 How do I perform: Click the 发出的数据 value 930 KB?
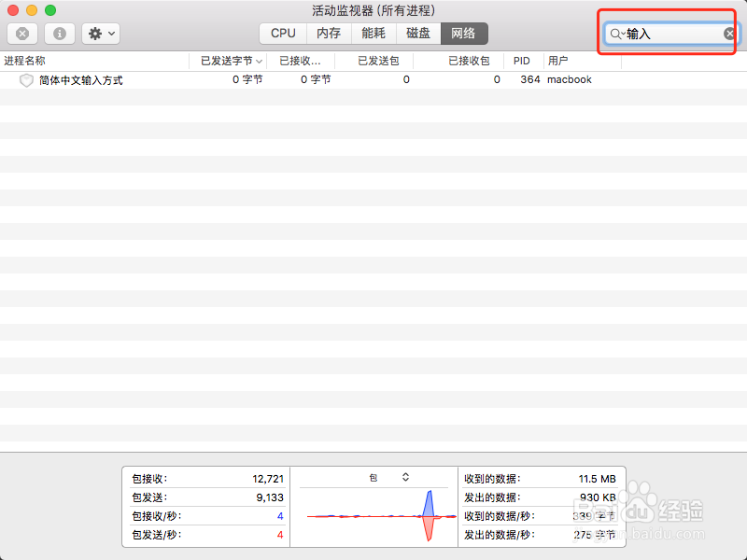(x=598, y=497)
